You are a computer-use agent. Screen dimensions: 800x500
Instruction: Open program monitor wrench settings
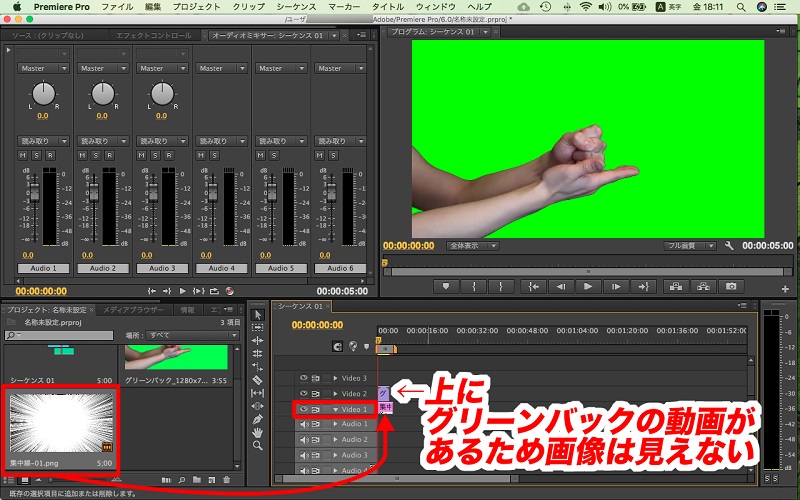pos(729,246)
